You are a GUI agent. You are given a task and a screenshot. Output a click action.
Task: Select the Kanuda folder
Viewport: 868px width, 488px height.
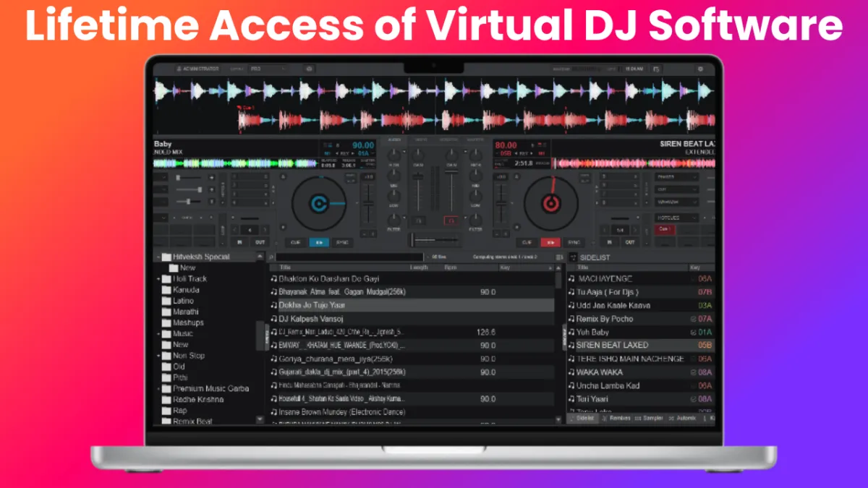coord(181,290)
